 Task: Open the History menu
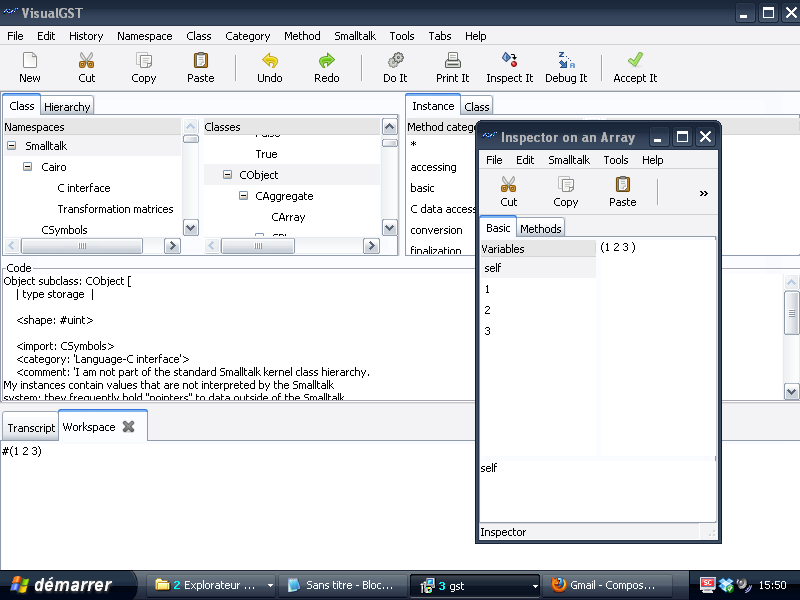pos(86,36)
